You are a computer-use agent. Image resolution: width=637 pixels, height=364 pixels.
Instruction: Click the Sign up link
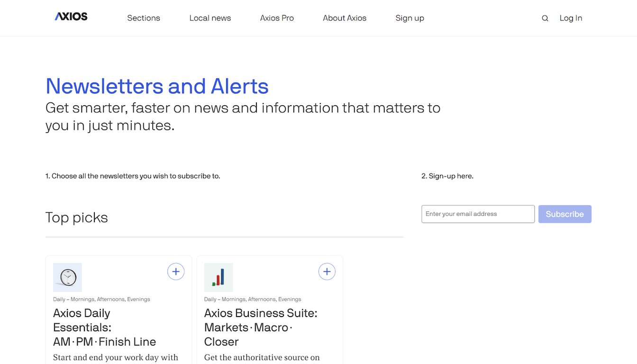coord(409,18)
